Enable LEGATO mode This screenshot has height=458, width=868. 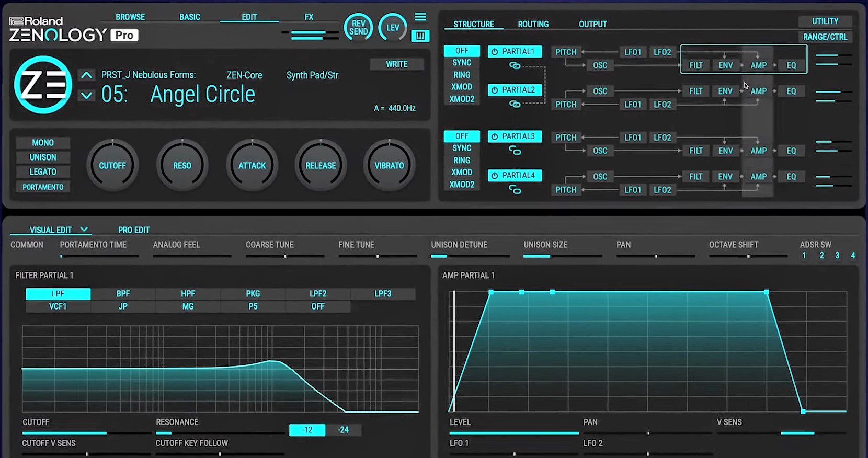[43, 172]
